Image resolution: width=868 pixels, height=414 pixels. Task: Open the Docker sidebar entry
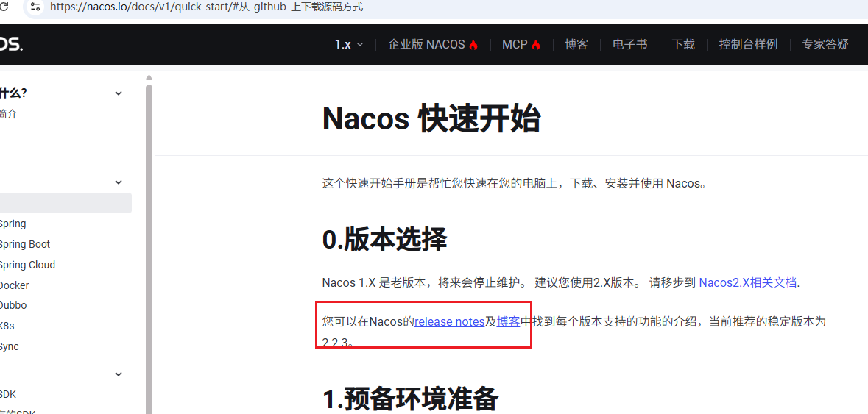tap(15, 285)
